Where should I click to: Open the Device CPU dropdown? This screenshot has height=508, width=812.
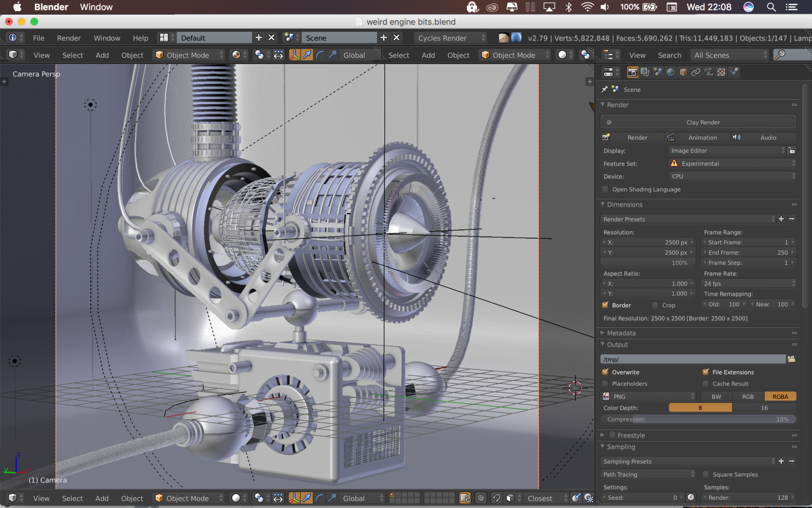[x=732, y=176]
